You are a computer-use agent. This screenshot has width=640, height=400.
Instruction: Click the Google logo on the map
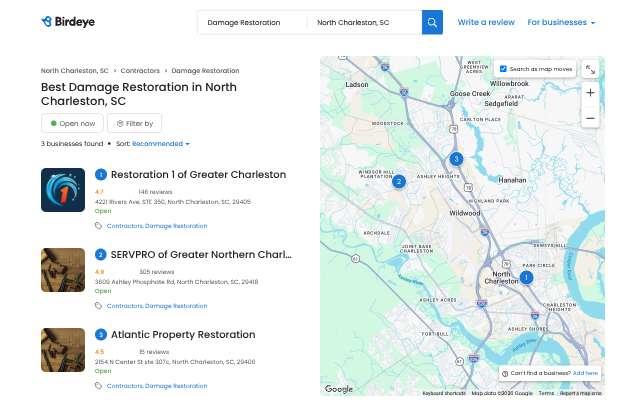[339, 389]
